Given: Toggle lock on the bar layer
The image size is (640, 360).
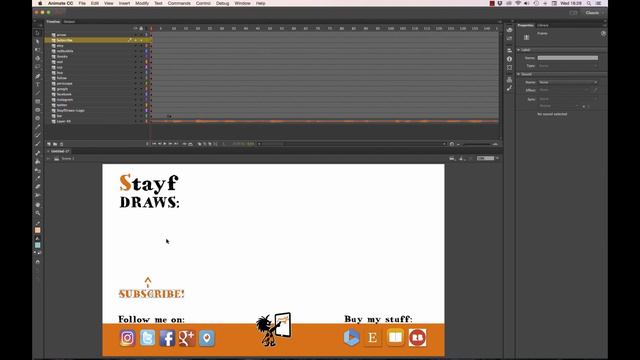Looking at the screenshot, I should (141, 116).
